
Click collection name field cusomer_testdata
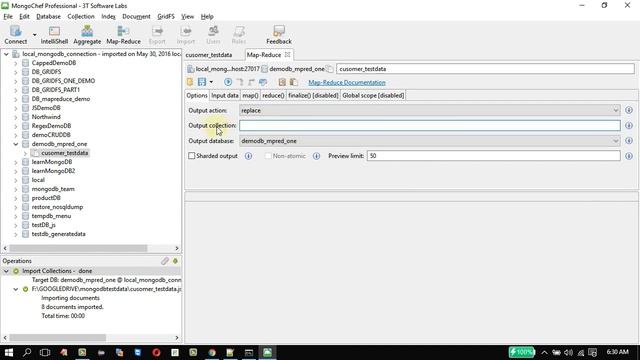[485, 69]
